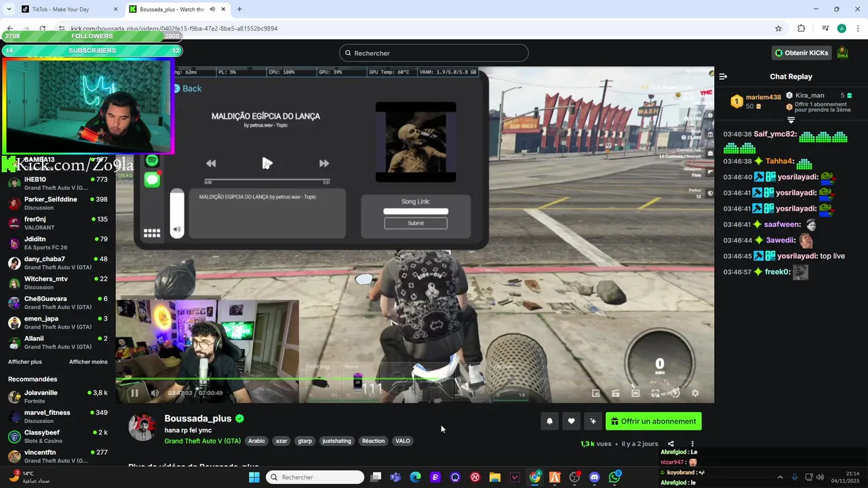Open Chrome three-dot menu
The height and width of the screenshot is (488, 868).
tap(858, 28)
